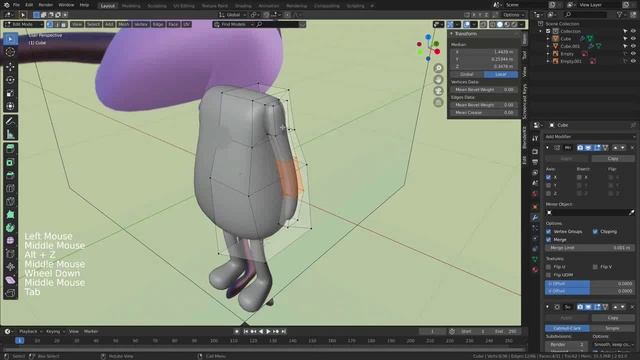The height and width of the screenshot is (360, 640).
Task: Select the Catmull-Clark subdivision type
Action: click(567, 328)
